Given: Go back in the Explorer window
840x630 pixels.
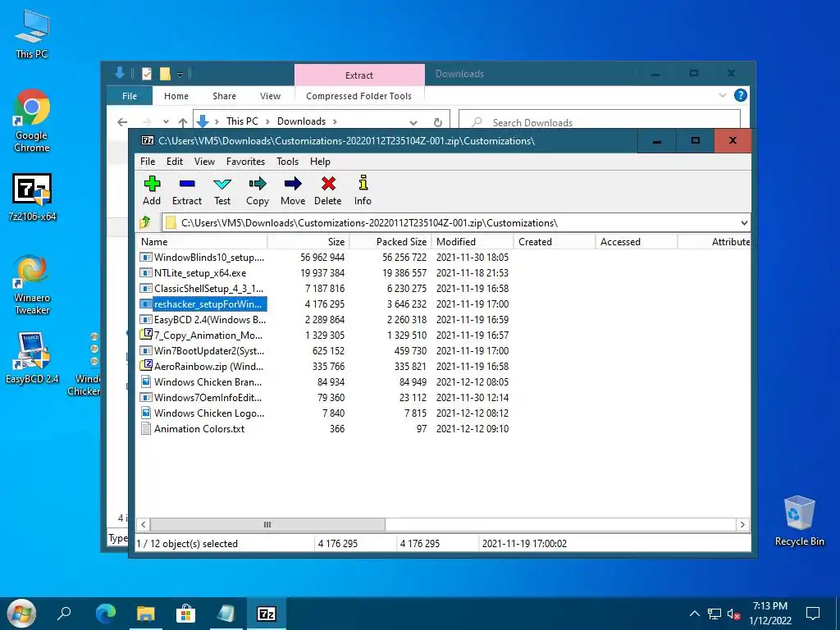Looking at the screenshot, I should pyautogui.click(x=122, y=121).
